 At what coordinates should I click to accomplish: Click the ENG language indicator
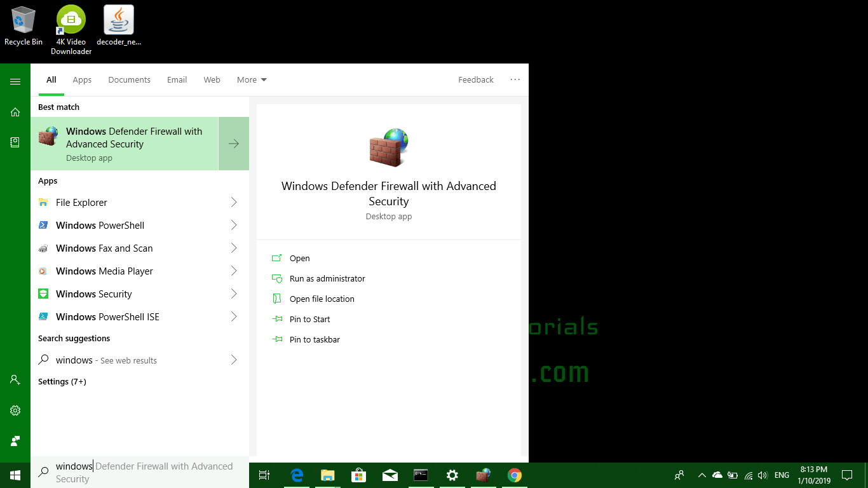pos(782,475)
